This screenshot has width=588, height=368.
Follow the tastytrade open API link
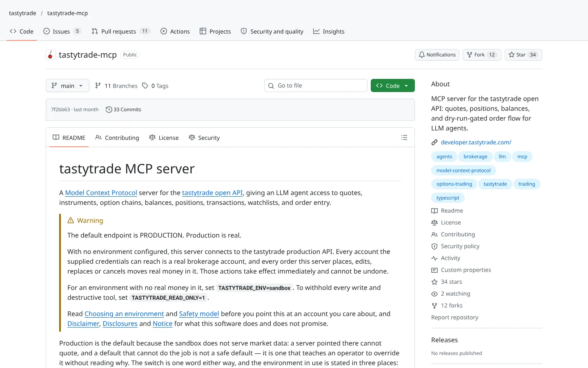212,193
